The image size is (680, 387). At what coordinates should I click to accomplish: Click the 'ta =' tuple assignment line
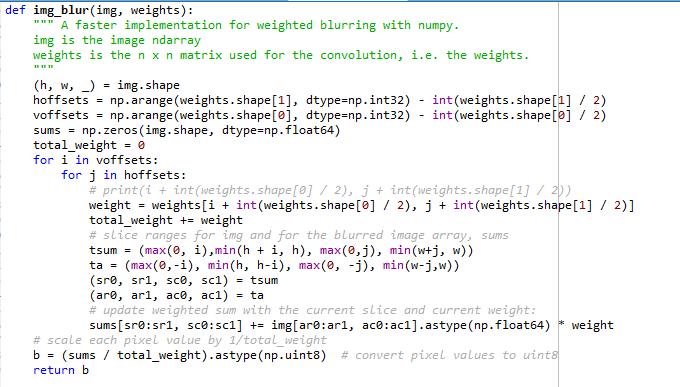[x=274, y=265]
